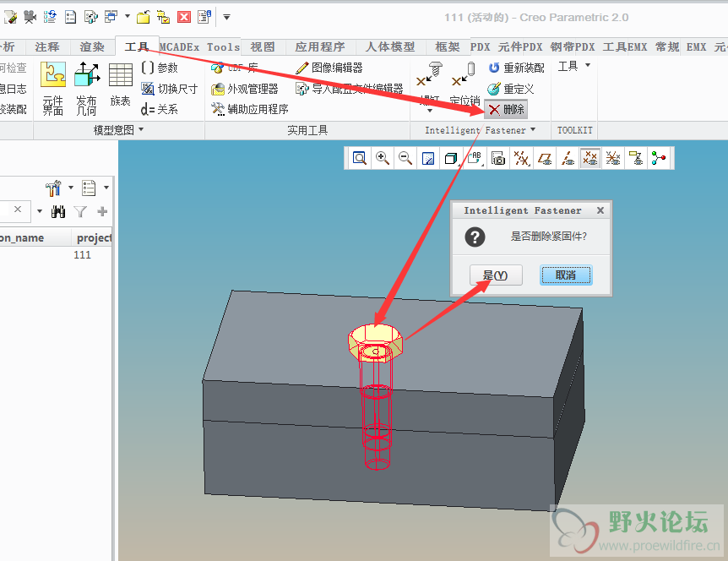The width and height of the screenshot is (728, 561).
Task: Expand the windows switcher dropdown arrow
Action: (x=128, y=17)
